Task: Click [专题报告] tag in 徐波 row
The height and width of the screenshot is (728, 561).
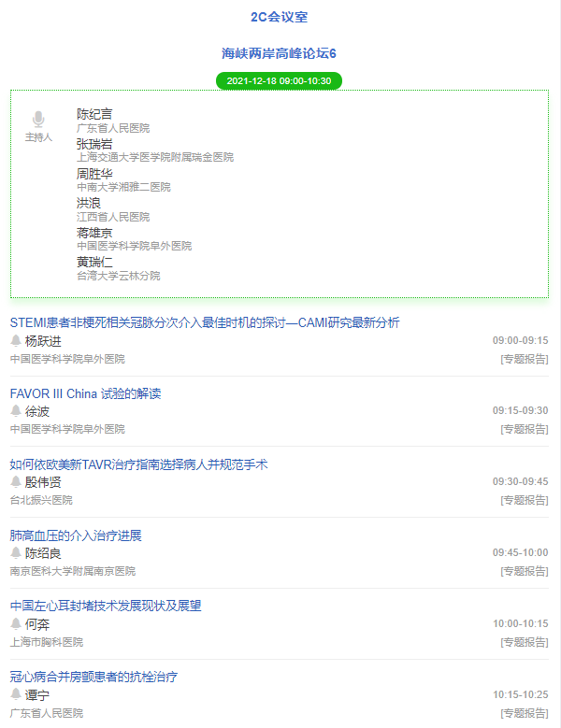Action: pos(525,430)
